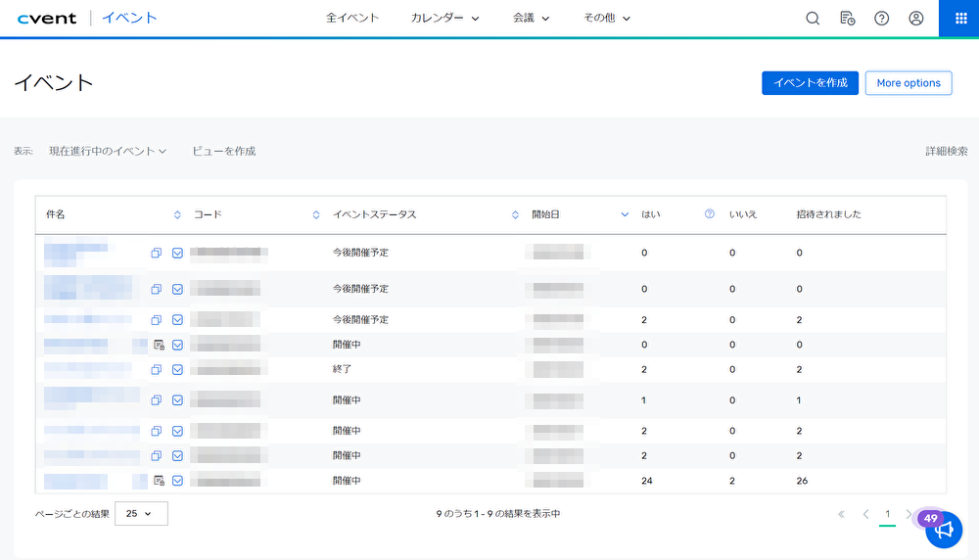This screenshot has width=979, height=560.
Task: Select the 終了 status cell
Action: pos(342,369)
